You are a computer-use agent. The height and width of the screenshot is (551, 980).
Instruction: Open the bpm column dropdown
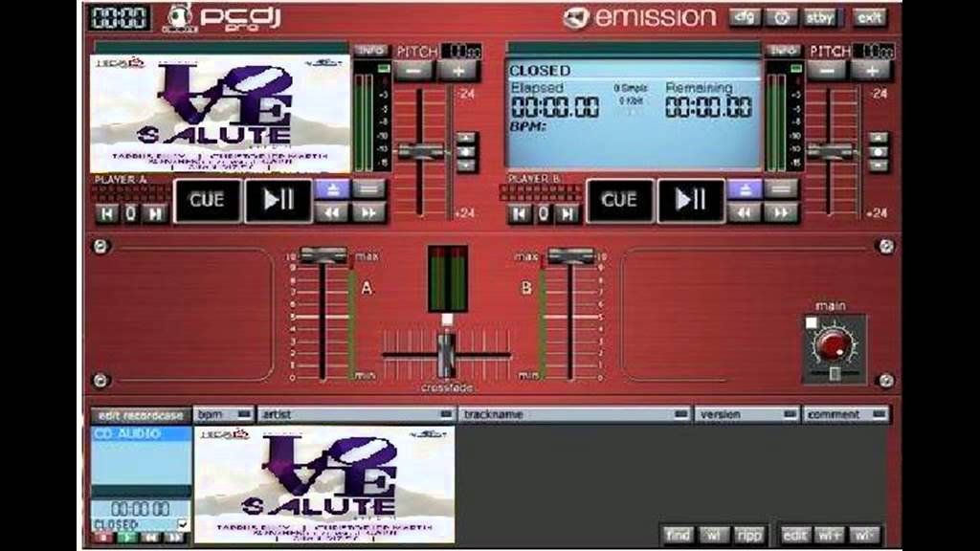click(244, 414)
